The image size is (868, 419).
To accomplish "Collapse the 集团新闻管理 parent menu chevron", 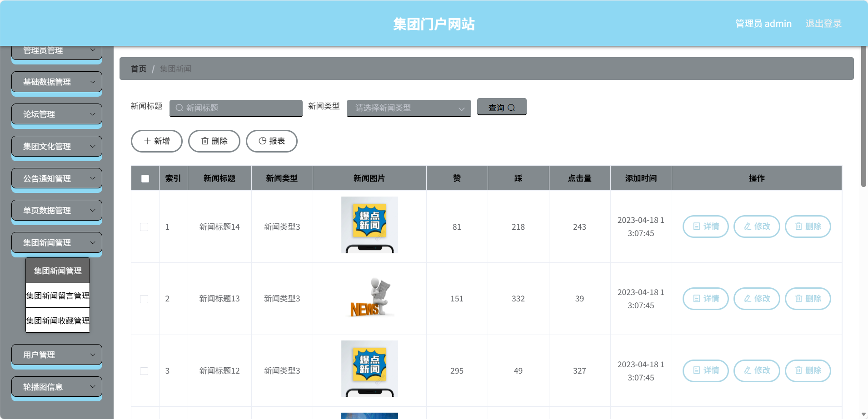I will pos(93,243).
